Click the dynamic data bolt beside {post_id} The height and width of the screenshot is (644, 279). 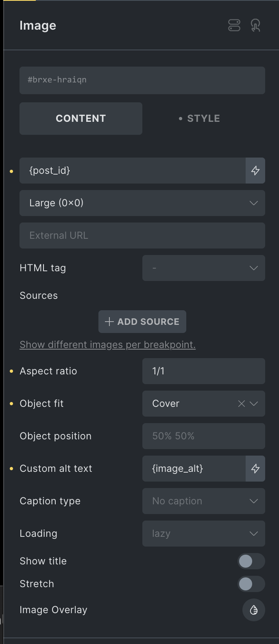(x=255, y=171)
